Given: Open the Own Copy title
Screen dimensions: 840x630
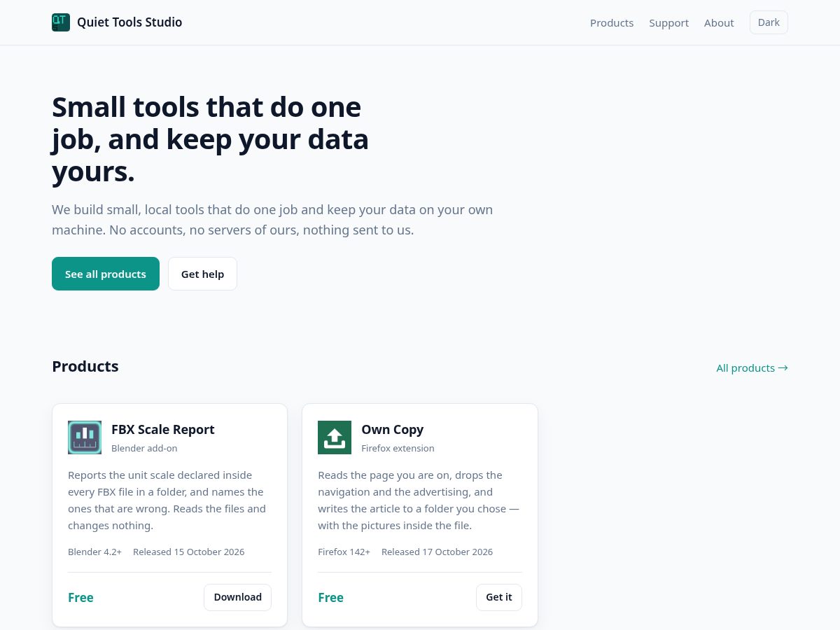Looking at the screenshot, I should 393,429.
